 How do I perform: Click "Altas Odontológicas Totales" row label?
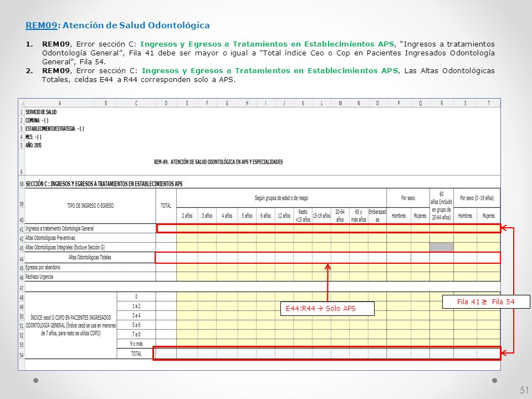(x=90, y=257)
